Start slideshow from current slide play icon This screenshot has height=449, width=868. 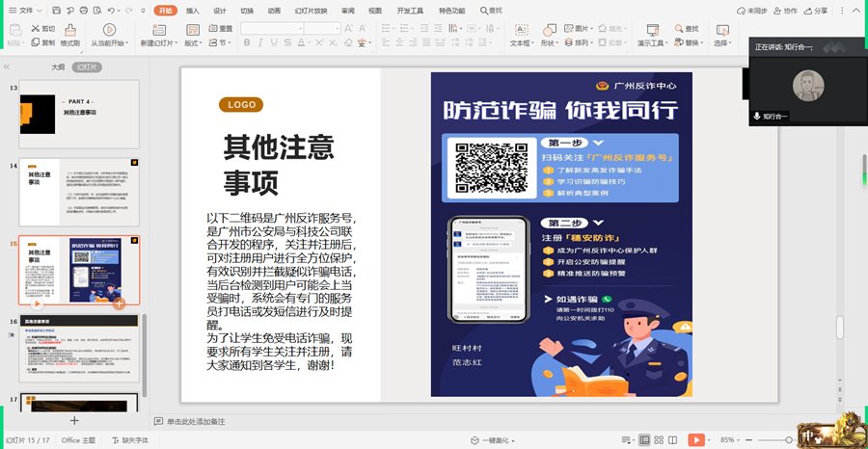click(108, 31)
